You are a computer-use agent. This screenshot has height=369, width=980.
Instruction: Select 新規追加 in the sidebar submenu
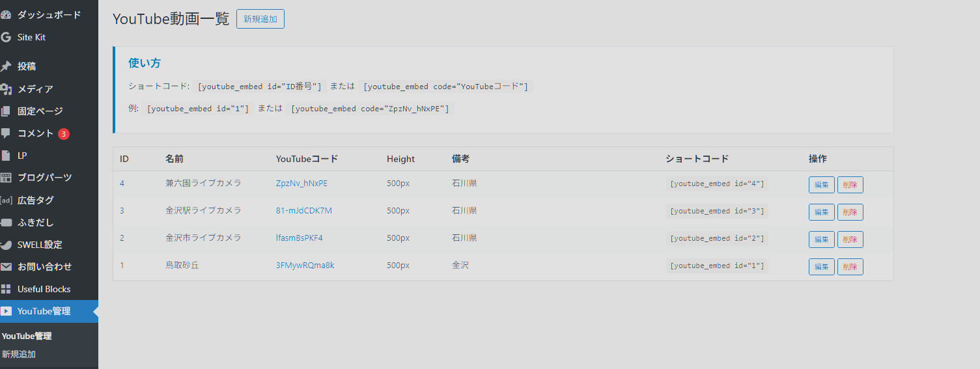tap(19, 355)
